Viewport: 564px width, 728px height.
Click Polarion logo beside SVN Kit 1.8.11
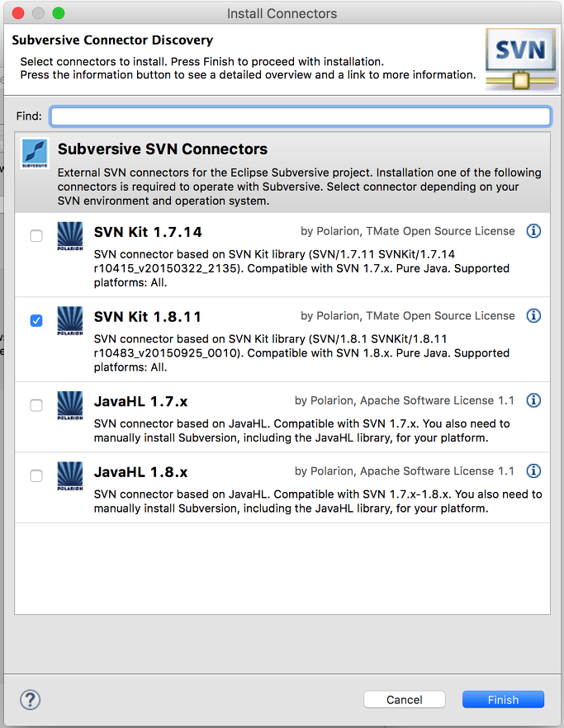click(x=70, y=320)
